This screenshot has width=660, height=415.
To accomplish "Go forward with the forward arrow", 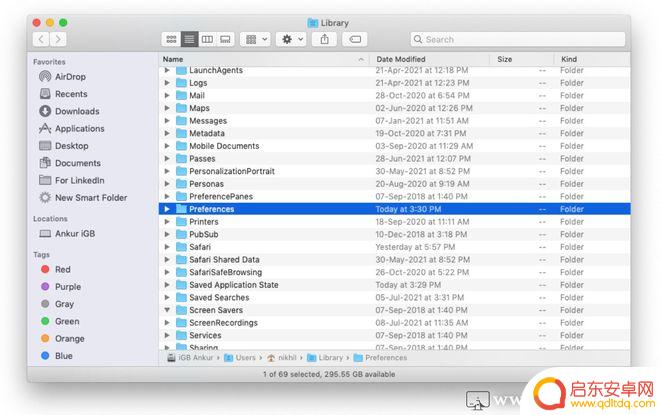I will coord(58,40).
